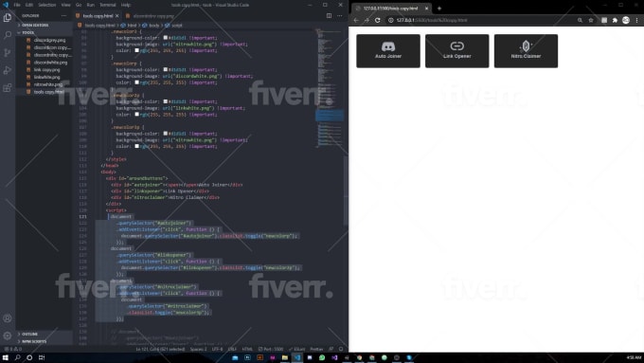Open the Run and Debug view
This screenshot has height=363, width=644.
[8, 70]
